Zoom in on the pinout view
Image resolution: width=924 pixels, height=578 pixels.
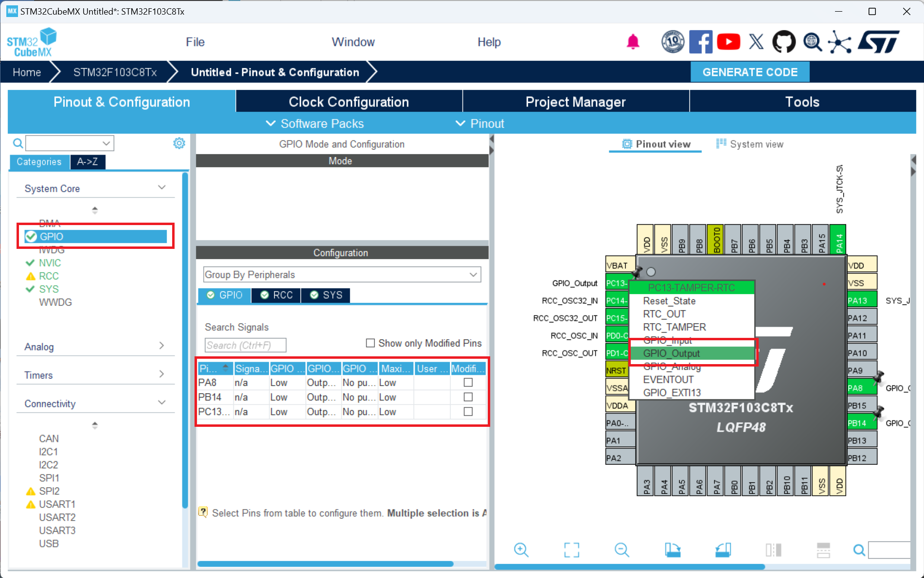[521, 550]
